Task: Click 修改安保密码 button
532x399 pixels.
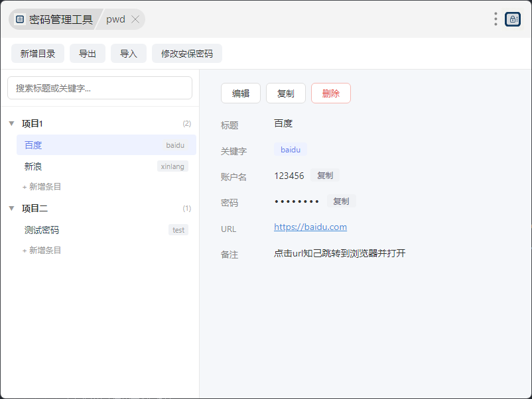Action: pos(187,54)
